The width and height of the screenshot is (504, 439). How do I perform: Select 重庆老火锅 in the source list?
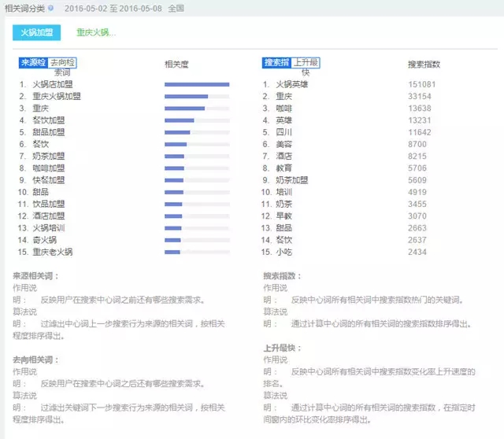coord(52,252)
